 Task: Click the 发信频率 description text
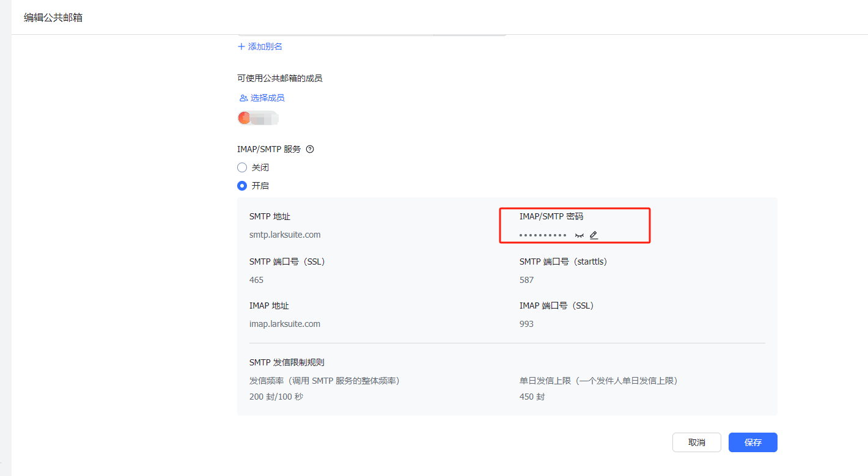326,381
